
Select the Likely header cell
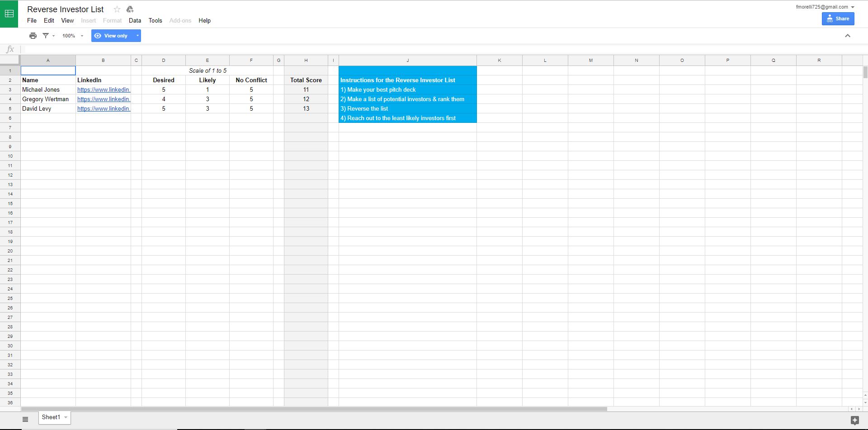(208, 80)
